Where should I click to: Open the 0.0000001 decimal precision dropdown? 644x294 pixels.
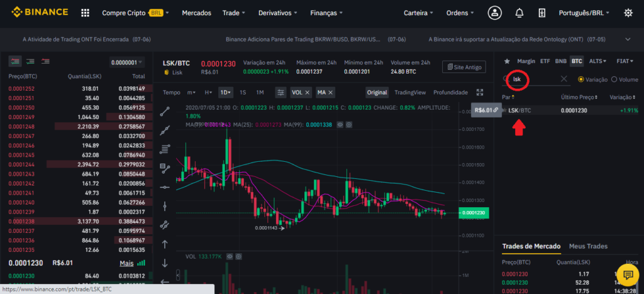pyautogui.click(x=127, y=62)
